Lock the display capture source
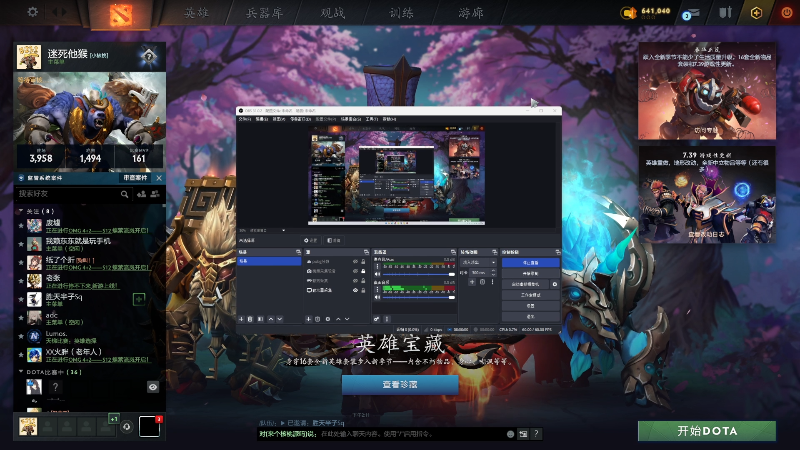The height and width of the screenshot is (450, 800). [x=363, y=290]
